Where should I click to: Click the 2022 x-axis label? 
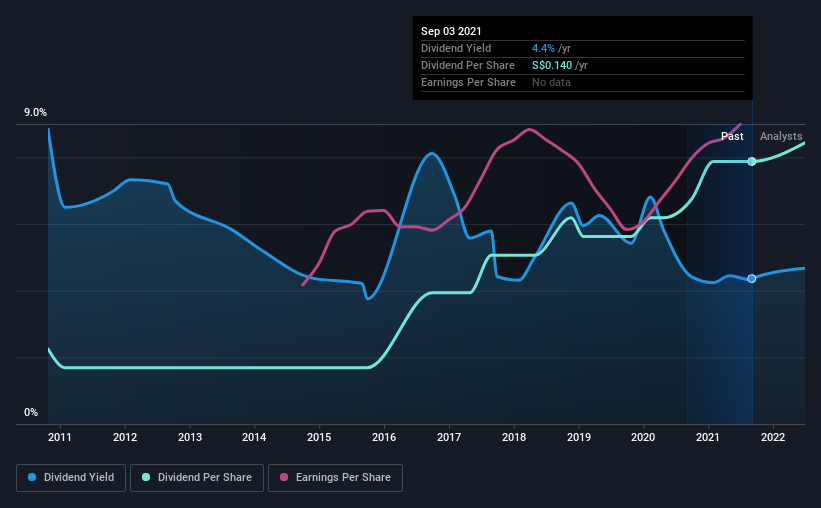pyautogui.click(x=773, y=437)
